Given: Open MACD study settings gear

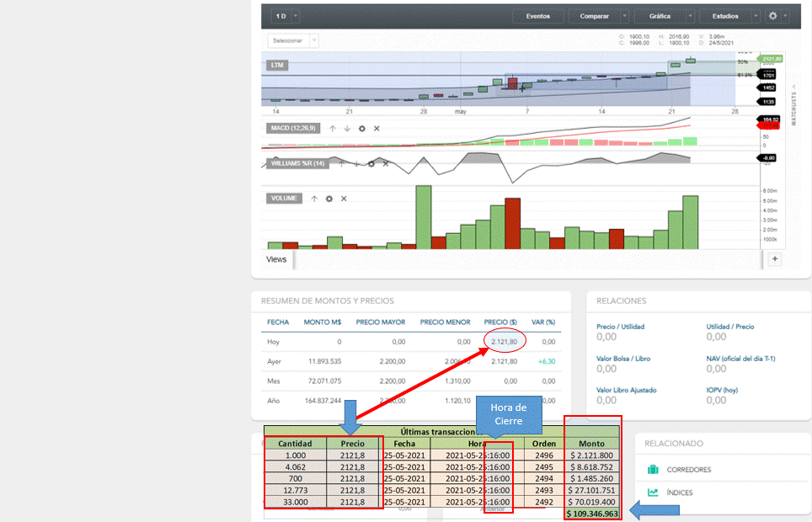Looking at the screenshot, I should pyautogui.click(x=362, y=129).
